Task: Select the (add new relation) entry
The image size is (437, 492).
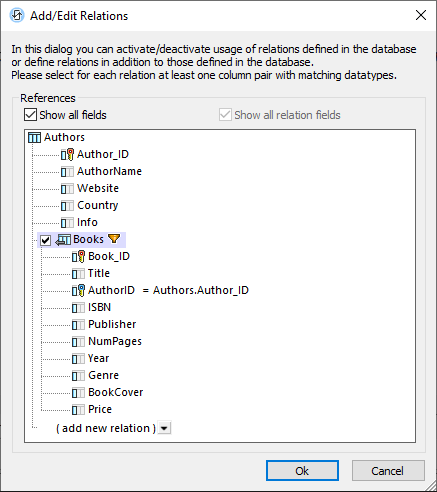Action: [106, 428]
